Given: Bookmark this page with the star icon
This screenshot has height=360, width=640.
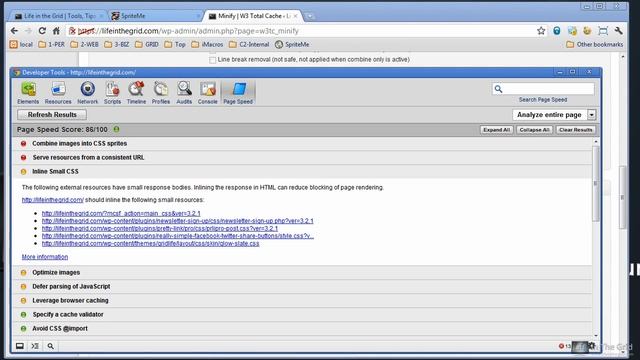Looking at the screenshot, I should (541, 31).
